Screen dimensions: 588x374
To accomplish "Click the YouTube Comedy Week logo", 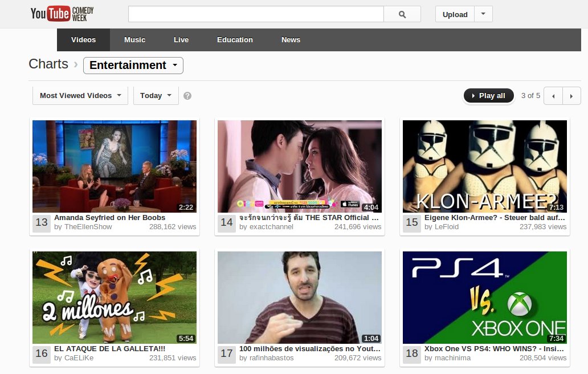I will (x=62, y=14).
